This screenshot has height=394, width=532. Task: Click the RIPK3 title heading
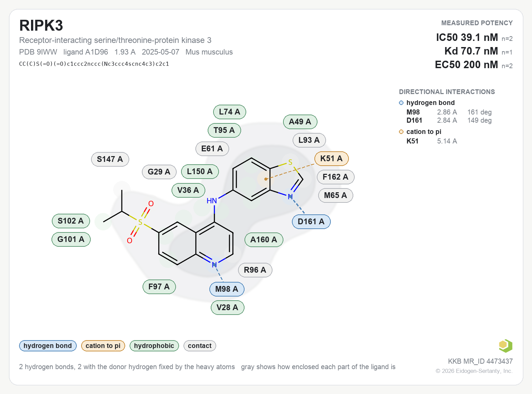pyautogui.click(x=41, y=26)
